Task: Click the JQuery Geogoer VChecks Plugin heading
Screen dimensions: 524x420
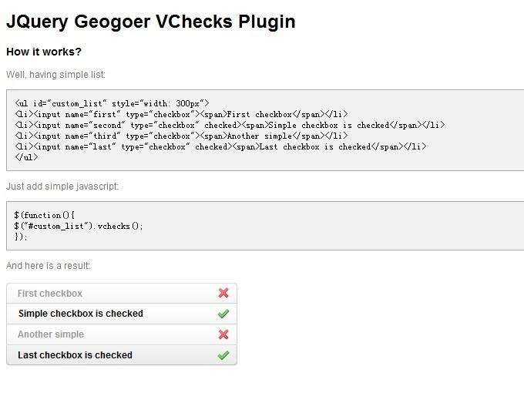Action: pos(151,22)
